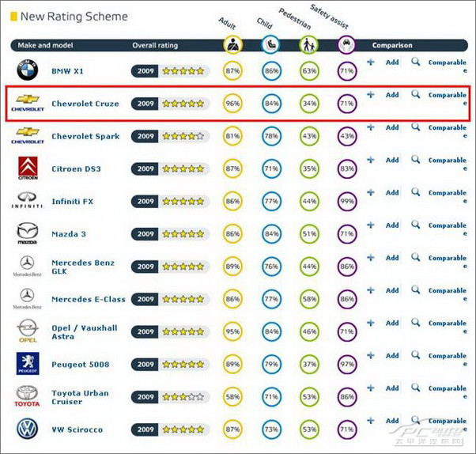Click the plus icon for BMW X1
Viewport: 476px width, 454px height.
370,62
